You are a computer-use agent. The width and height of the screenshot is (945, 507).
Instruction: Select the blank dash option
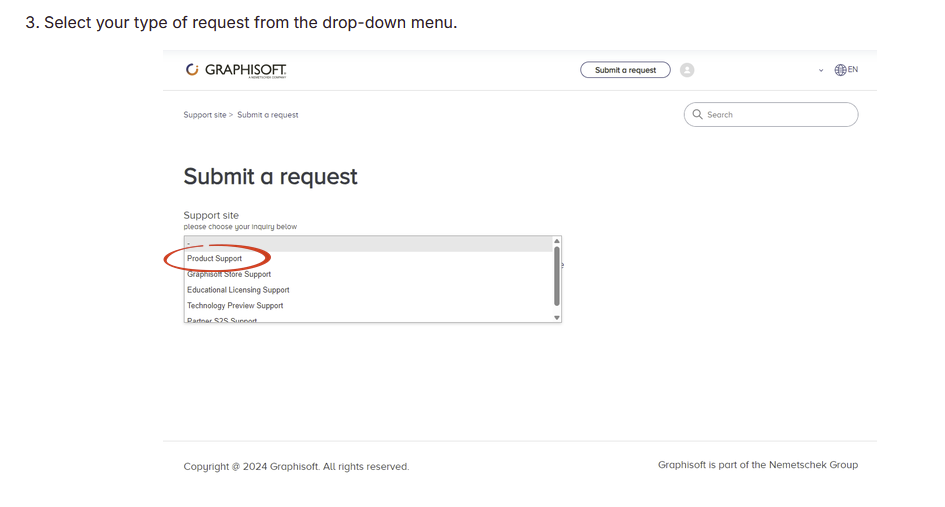coord(368,244)
